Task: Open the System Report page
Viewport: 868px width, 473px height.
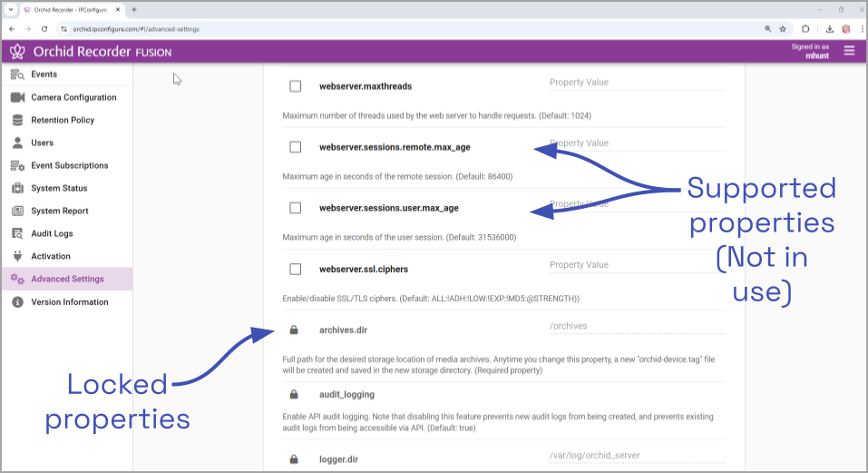Action: click(x=66, y=211)
